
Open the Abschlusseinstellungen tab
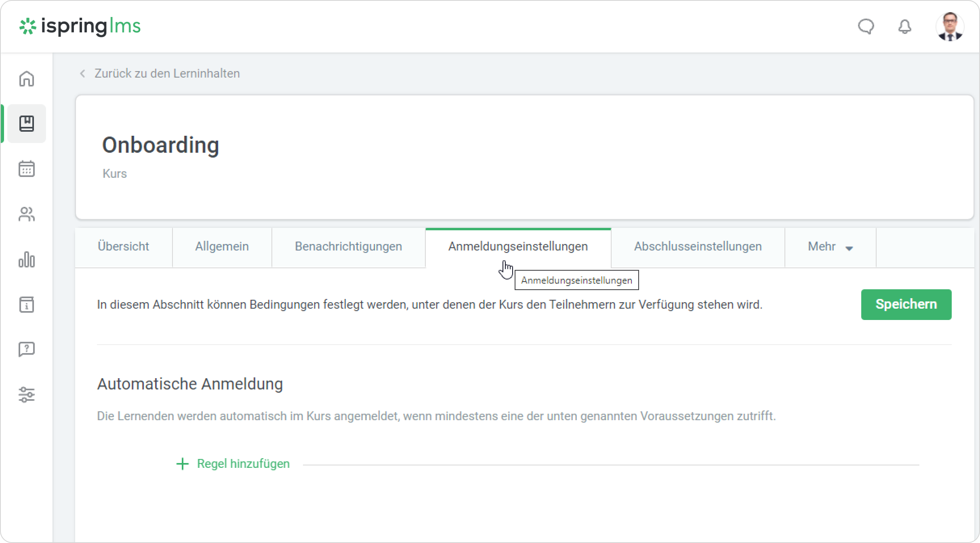pos(698,246)
